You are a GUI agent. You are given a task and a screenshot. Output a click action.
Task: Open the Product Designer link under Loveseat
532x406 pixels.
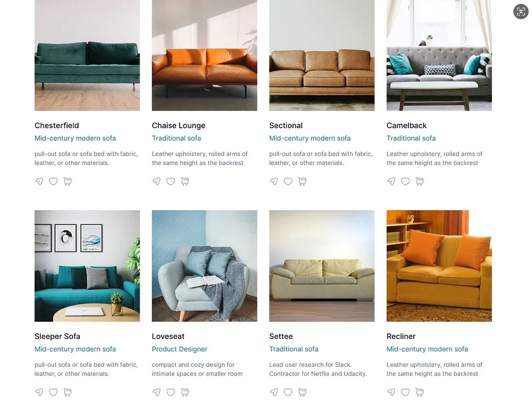click(x=180, y=349)
